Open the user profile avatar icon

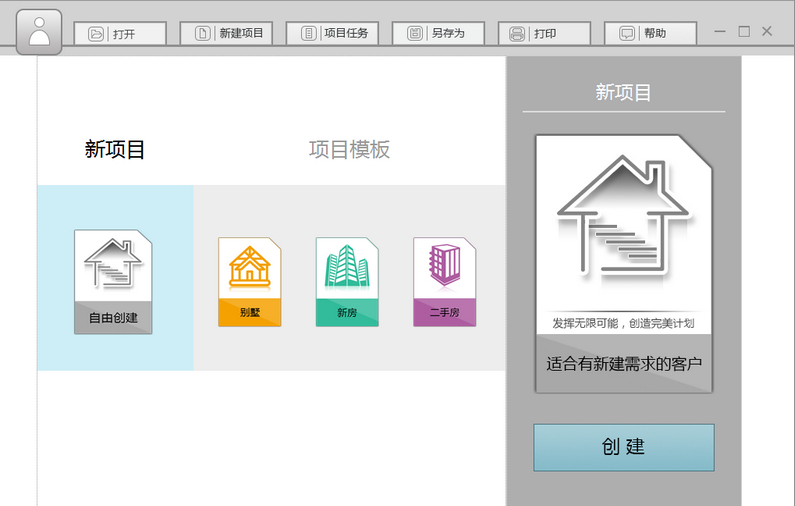pyautogui.click(x=39, y=32)
